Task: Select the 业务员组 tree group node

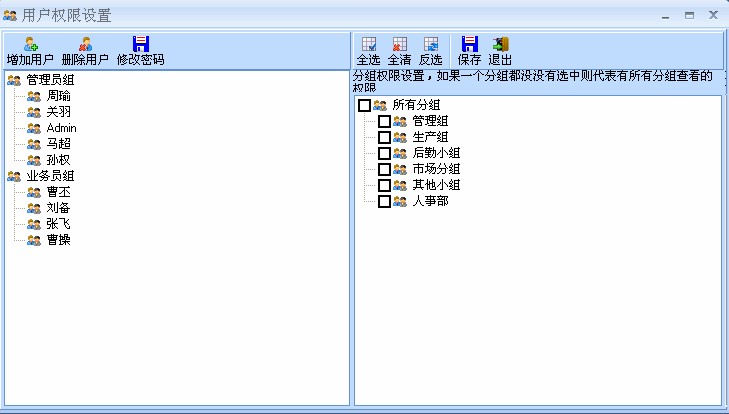Action: point(50,176)
